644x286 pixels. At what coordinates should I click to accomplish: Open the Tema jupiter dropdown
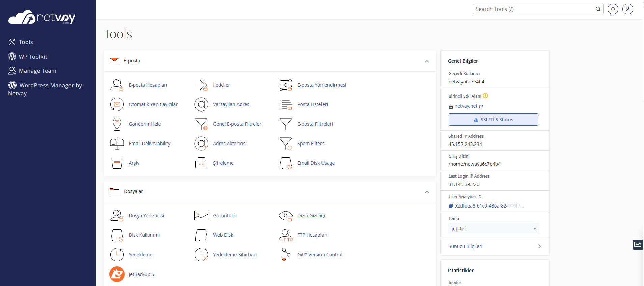pos(494,229)
